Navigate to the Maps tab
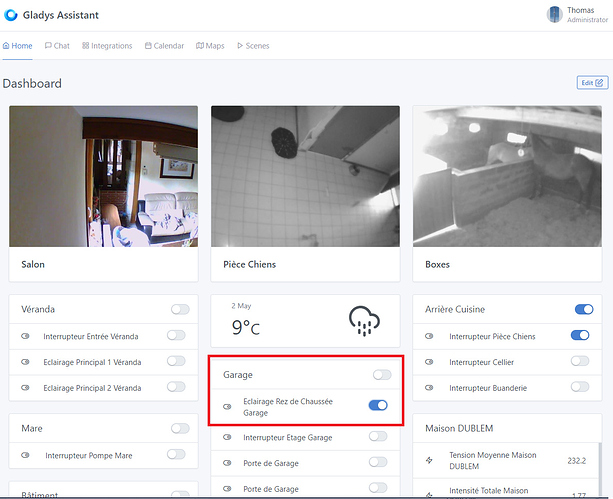Image resolution: width=613 pixels, height=499 pixels. [210, 46]
